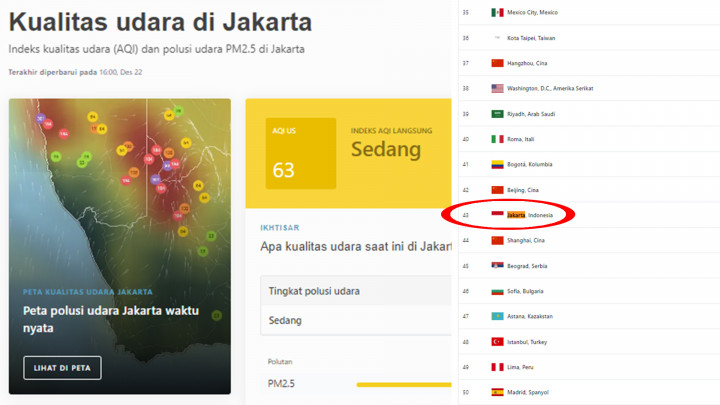Open Lima, Peru ranking entry

[520, 367]
